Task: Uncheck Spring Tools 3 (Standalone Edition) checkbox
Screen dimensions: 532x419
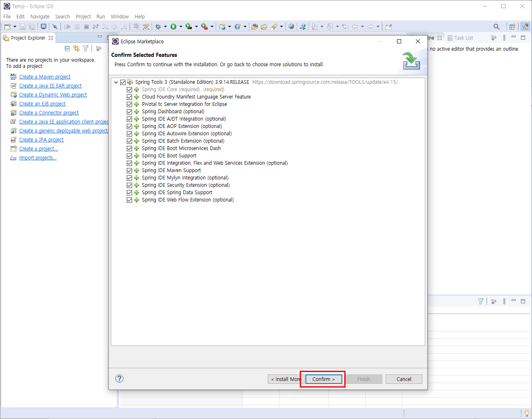Action: 123,82
